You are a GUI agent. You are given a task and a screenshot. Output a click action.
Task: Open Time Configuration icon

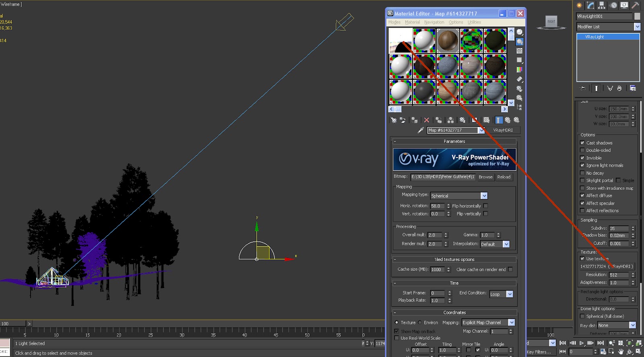tap(603, 352)
